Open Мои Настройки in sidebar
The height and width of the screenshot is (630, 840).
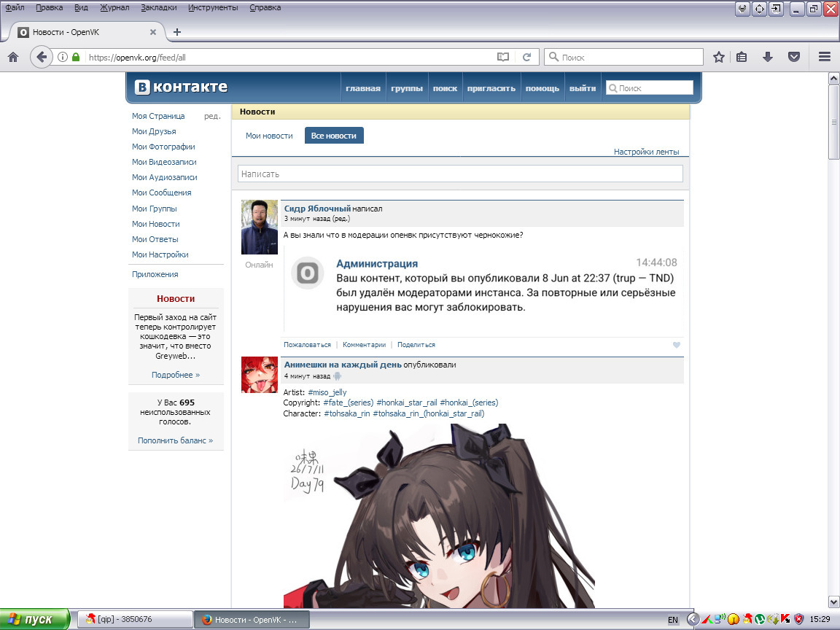coord(160,254)
